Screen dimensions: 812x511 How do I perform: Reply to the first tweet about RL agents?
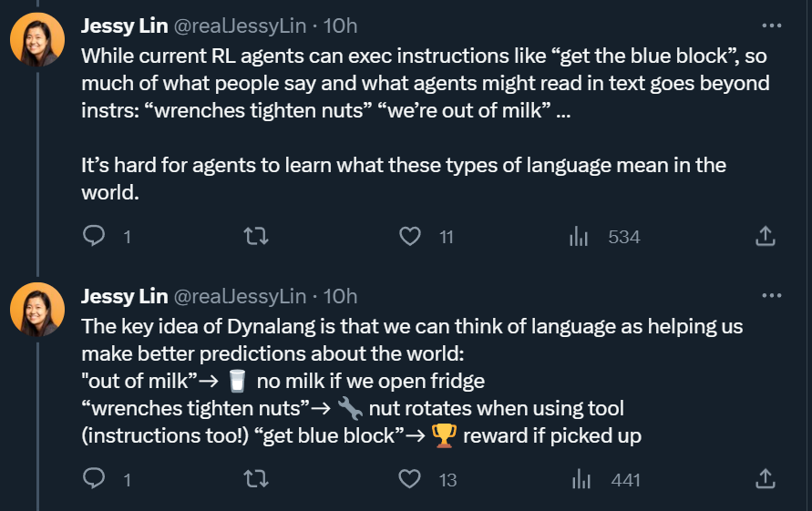point(94,236)
